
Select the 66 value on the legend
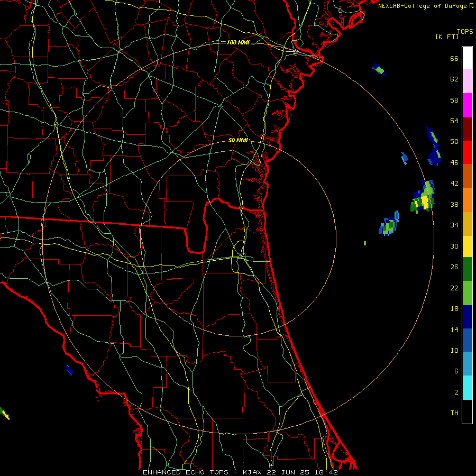(x=454, y=58)
